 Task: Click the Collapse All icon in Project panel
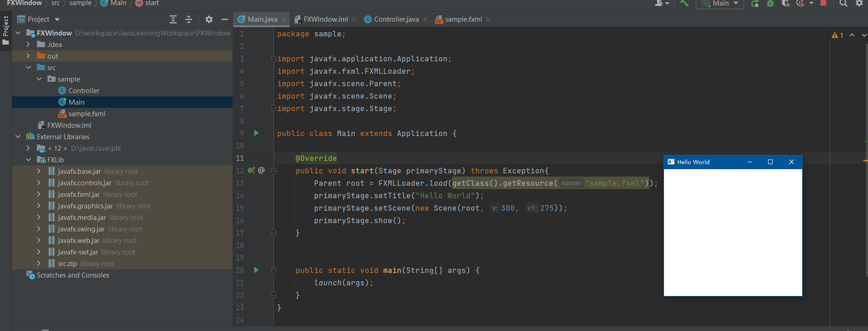point(189,19)
